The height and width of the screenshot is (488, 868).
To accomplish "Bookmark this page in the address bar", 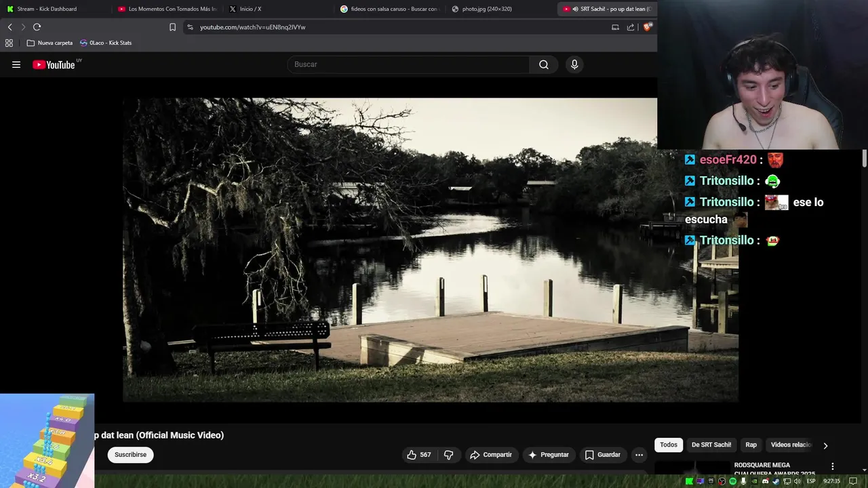I will (x=172, y=27).
